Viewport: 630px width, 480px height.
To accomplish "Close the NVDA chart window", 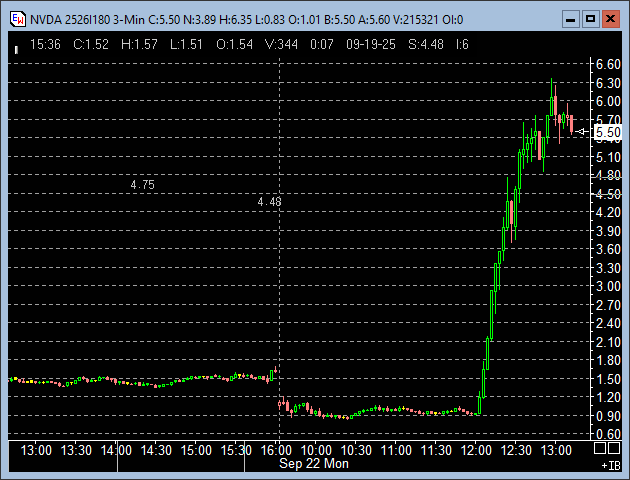I will [x=610, y=18].
